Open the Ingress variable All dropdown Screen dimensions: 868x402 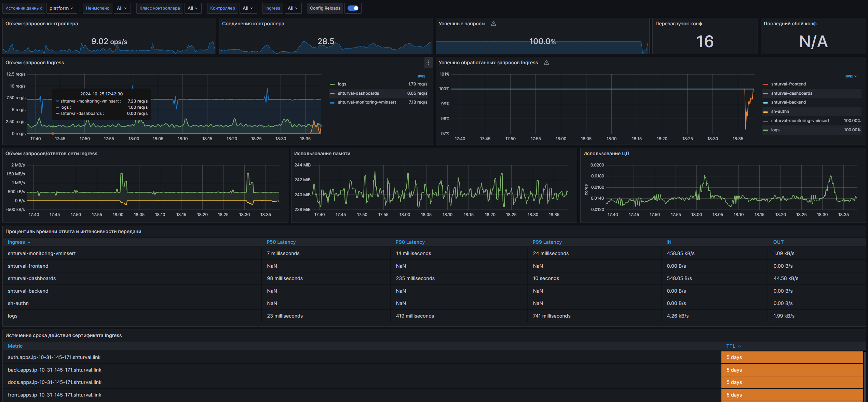tap(293, 8)
